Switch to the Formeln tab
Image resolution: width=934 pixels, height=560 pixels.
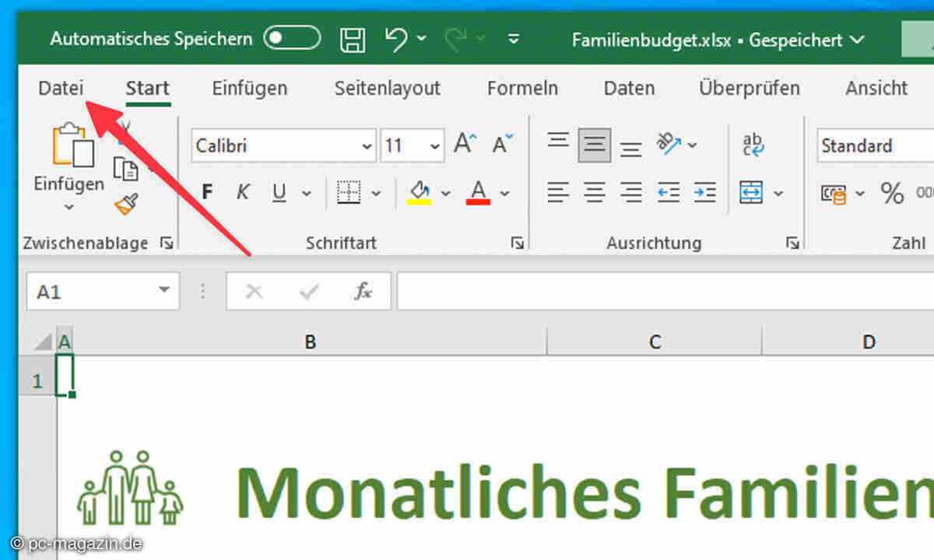(x=522, y=88)
